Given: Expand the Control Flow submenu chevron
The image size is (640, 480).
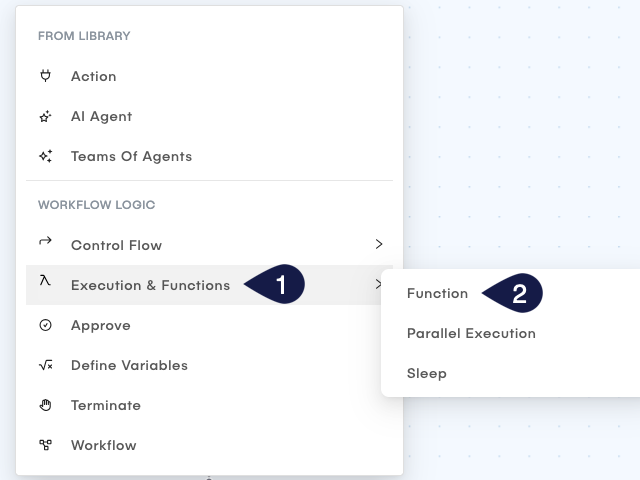Looking at the screenshot, I should (379, 244).
